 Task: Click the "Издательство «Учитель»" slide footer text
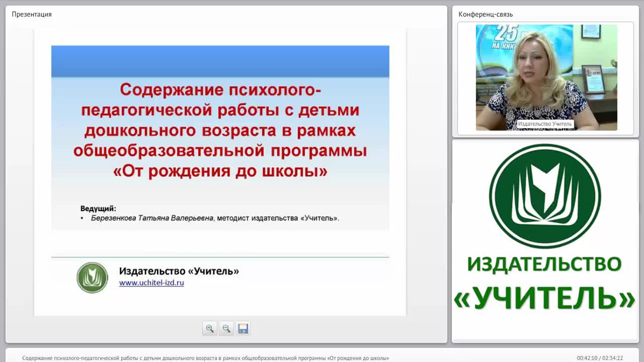[179, 271]
